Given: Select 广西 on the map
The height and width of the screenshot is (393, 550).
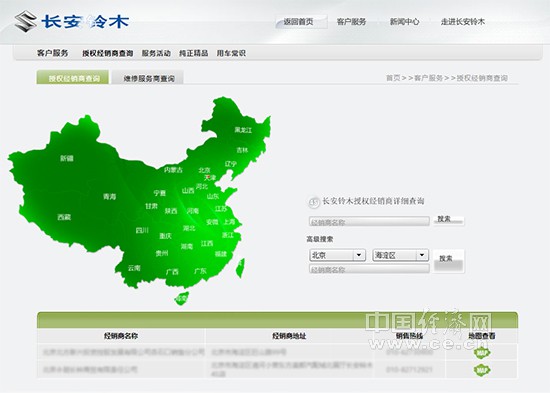Looking at the screenshot, I should tap(172, 272).
